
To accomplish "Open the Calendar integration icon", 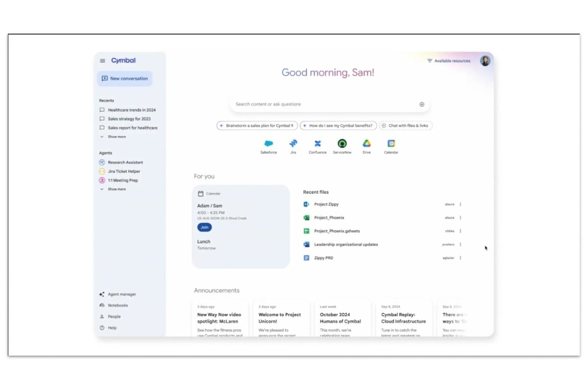I will 391,145.
